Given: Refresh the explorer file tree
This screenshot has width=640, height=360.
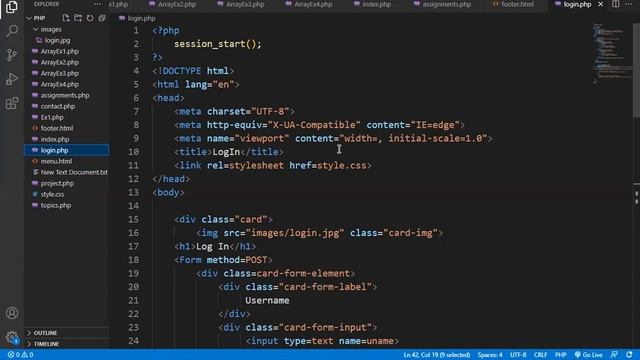Looking at the screenshot, I should tap(90, 18).
